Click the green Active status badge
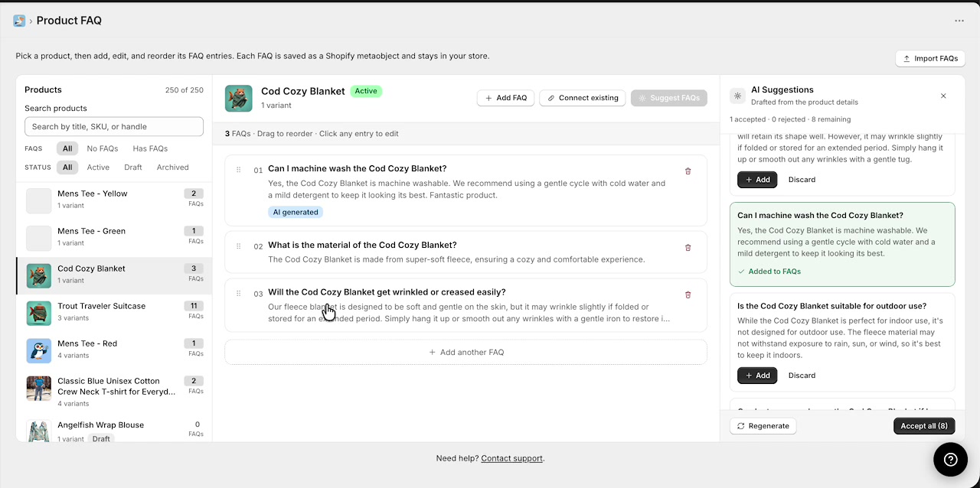Screen dimensions: 980x488 366,91
